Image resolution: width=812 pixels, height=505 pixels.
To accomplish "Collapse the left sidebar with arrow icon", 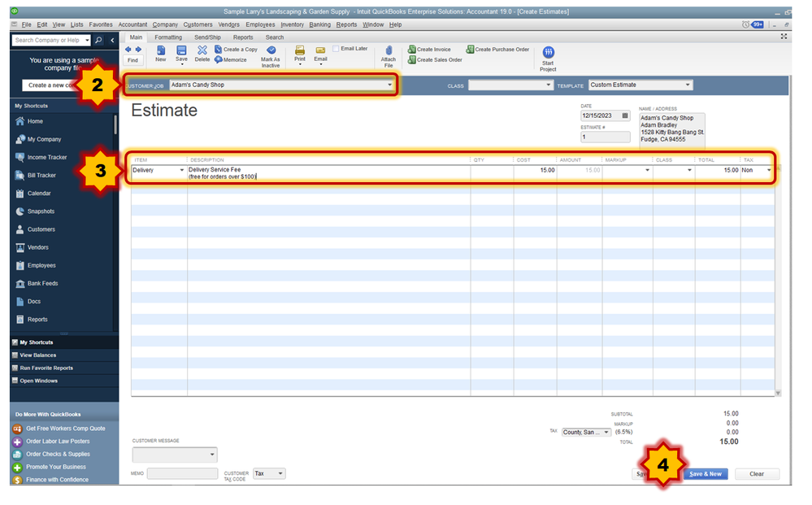I will pos(112,40).
